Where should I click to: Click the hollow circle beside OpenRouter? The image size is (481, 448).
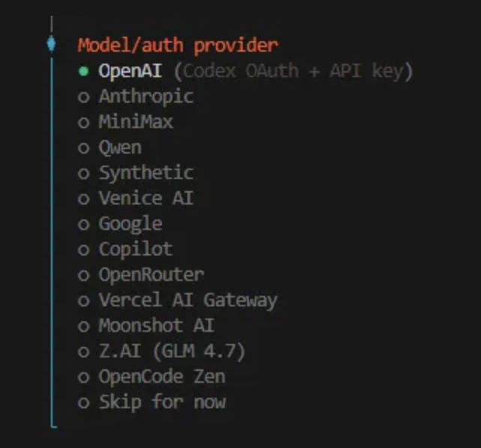tap(83, 275)
